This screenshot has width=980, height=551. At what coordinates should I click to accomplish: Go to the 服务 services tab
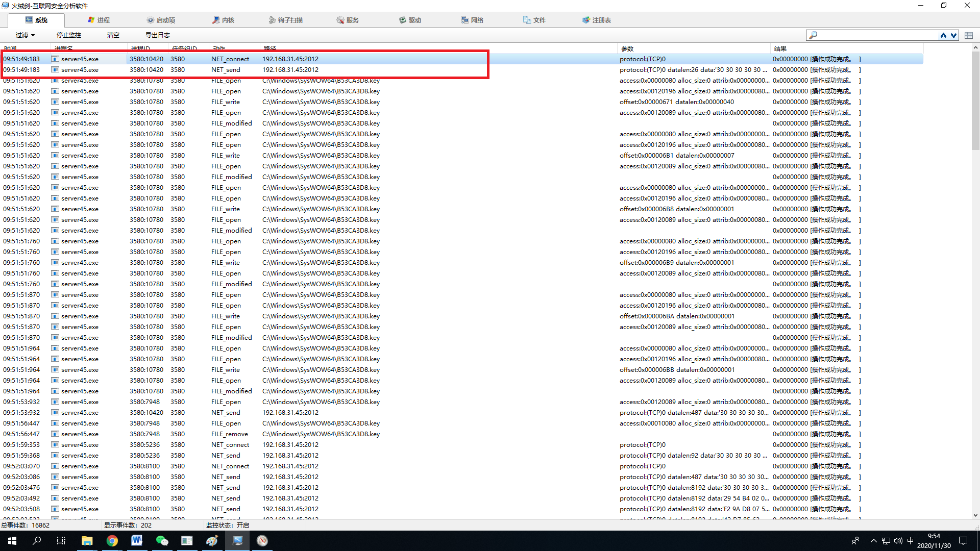[348, 20]
